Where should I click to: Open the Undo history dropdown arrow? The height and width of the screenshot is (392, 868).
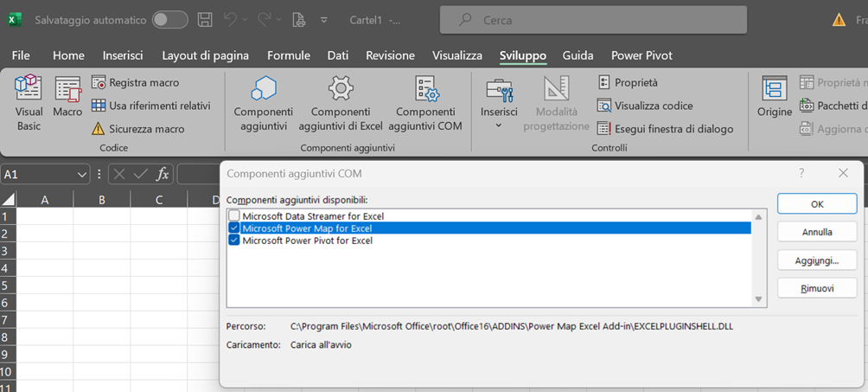(x=245, y=20)
